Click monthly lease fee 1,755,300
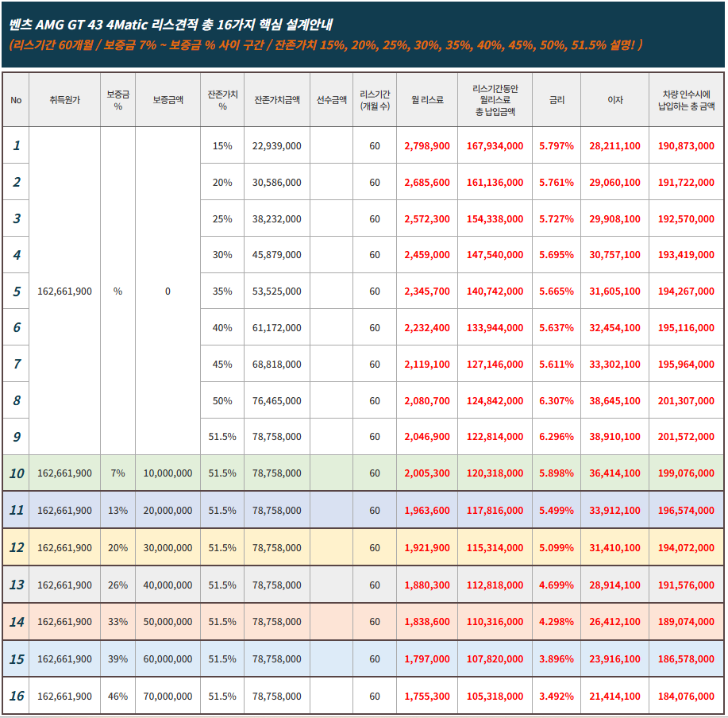Image resolution: width=728 pixels, height=718 pixels. coord(427,697)
